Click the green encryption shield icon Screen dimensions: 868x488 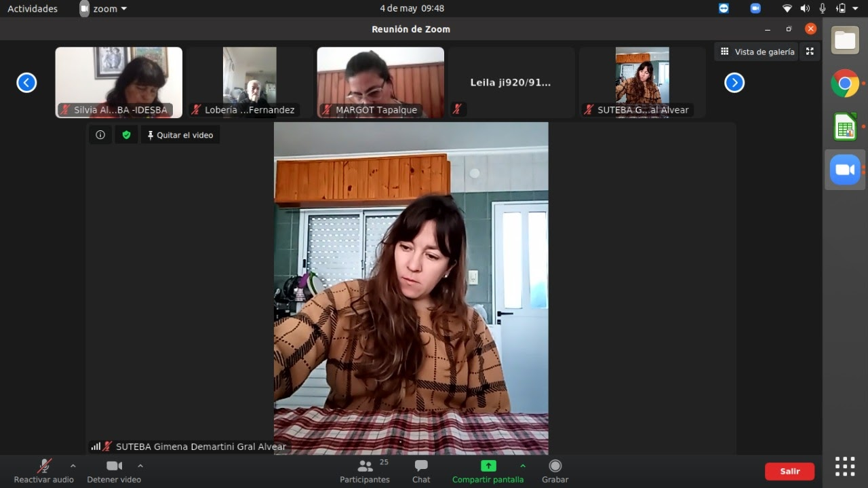[x=126, y=135]
